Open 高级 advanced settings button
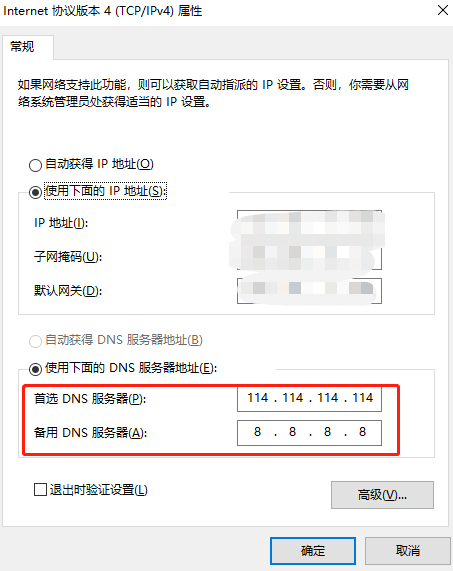 point(382,495)
